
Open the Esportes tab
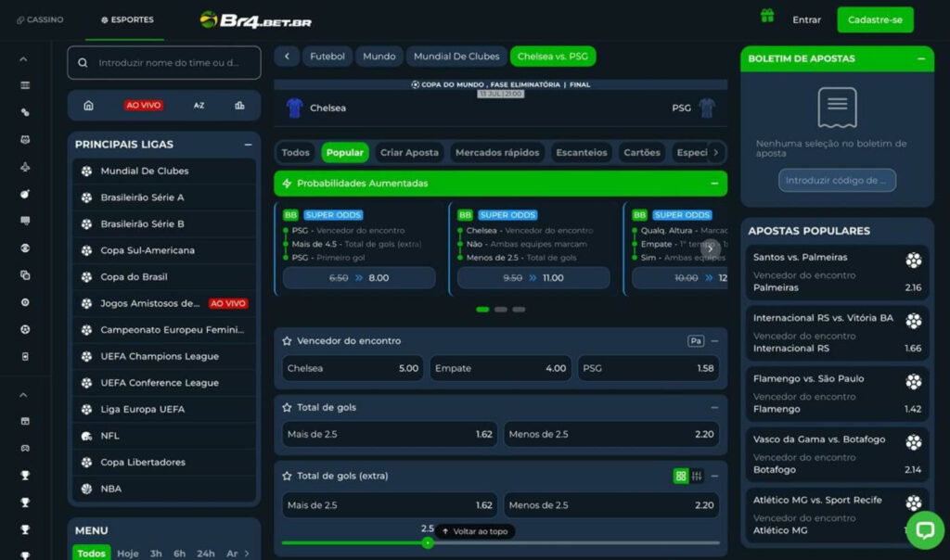[x=127, y=20]
